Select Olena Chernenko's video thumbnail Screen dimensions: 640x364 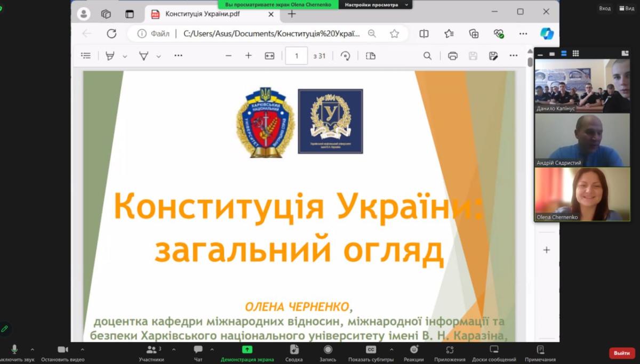[x=582, y=195]
